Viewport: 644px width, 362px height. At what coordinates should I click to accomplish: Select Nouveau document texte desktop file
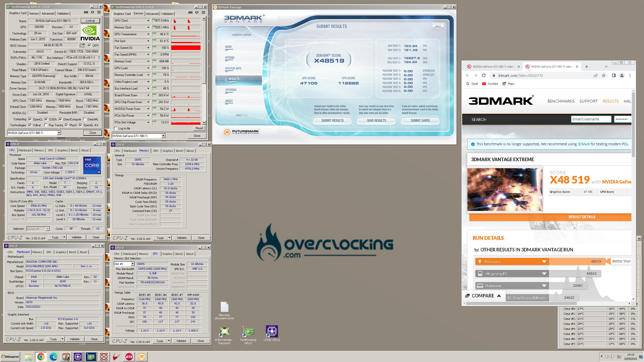coord(224,311)
